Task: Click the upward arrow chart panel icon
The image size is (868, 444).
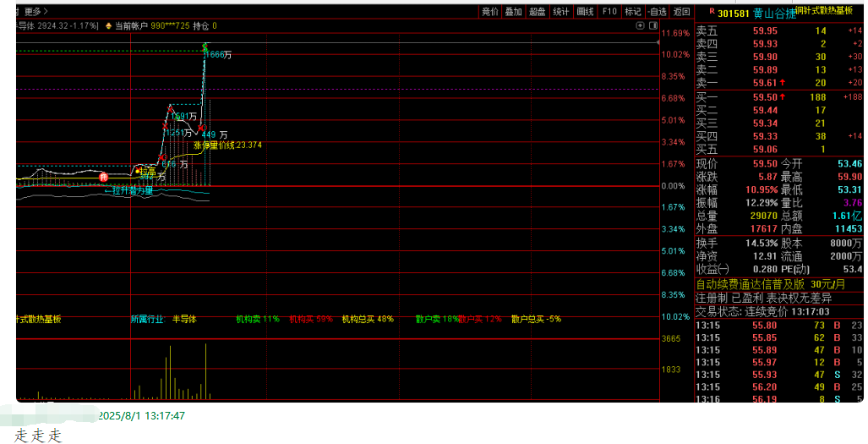Action: coord(640,25)
